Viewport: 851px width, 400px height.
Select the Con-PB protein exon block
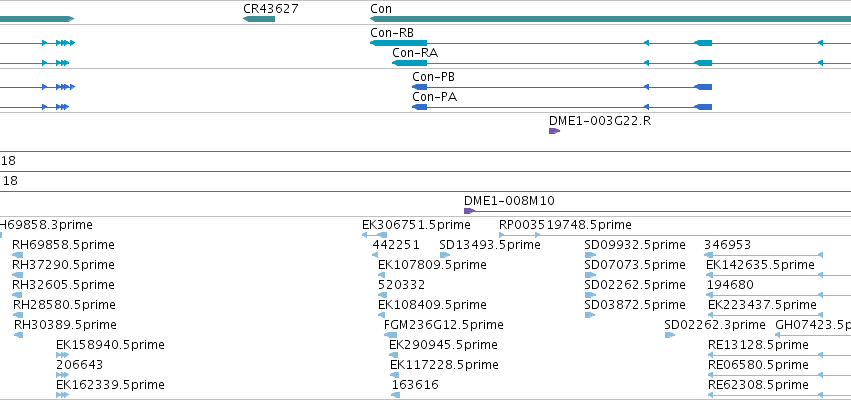[x=703, y=87]
